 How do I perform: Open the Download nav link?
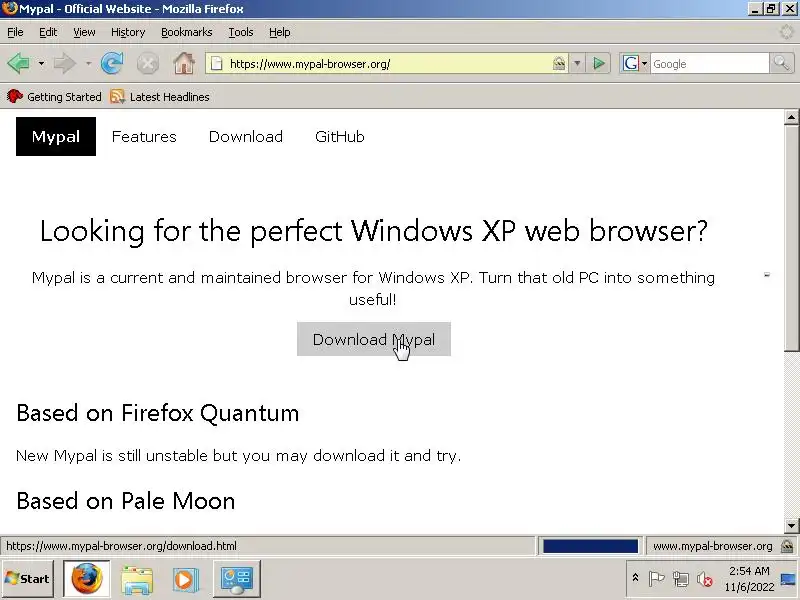click(x=245, y=136)
